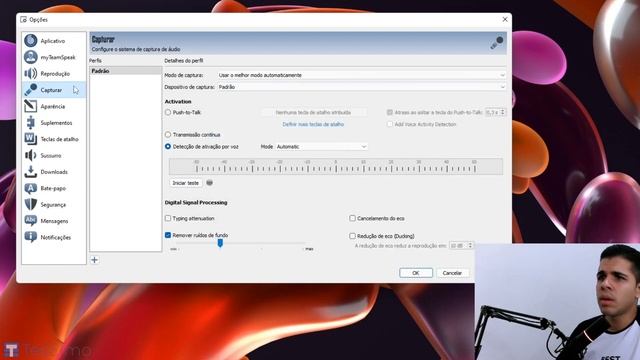The height and width of the screenshot is (360, 640).
Task: Click the OK button
Action: click(x=416, y=273)
